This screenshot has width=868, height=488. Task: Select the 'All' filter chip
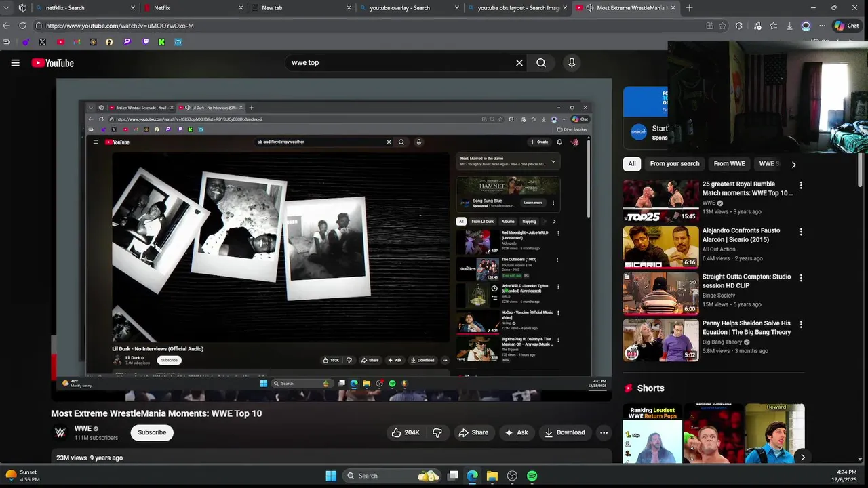click(632, 164)
